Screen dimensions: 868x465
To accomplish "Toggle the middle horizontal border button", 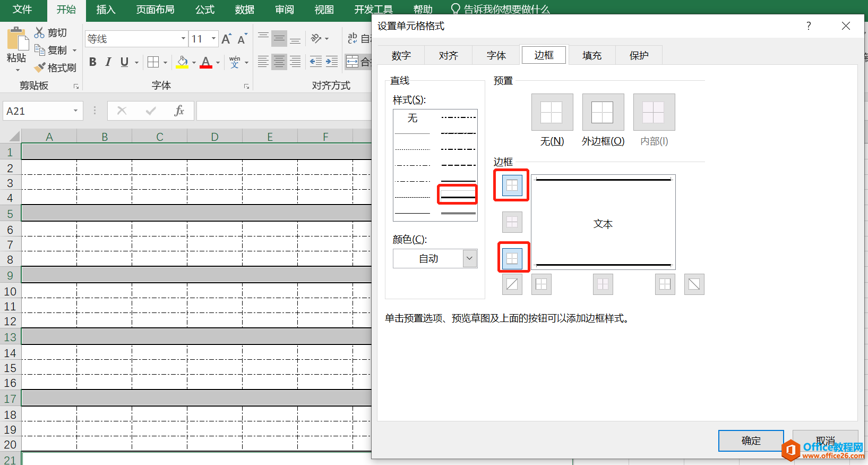I will click(x=512, y=222).
